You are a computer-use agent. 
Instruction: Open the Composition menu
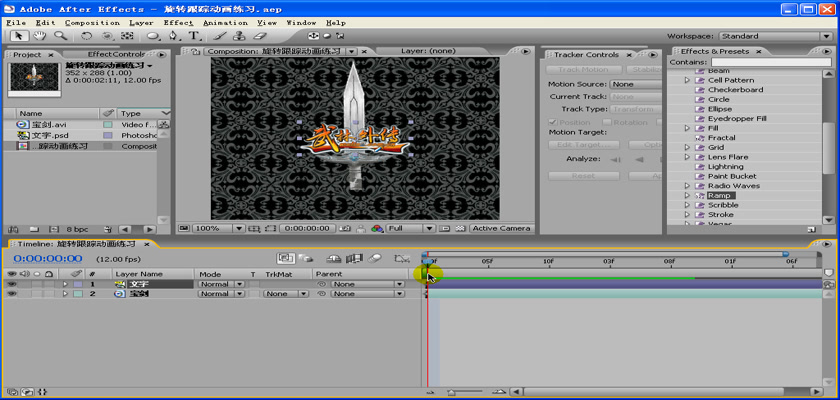click(92, 23)
